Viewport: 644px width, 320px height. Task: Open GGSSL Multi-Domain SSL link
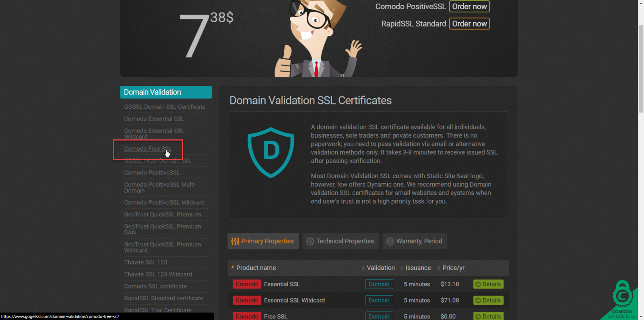[158, 161]
